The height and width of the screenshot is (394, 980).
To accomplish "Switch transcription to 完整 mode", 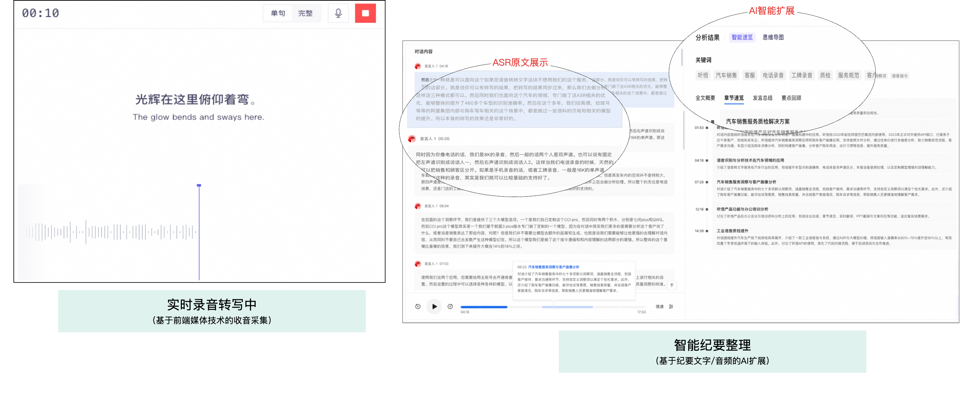I will (305, 13).
